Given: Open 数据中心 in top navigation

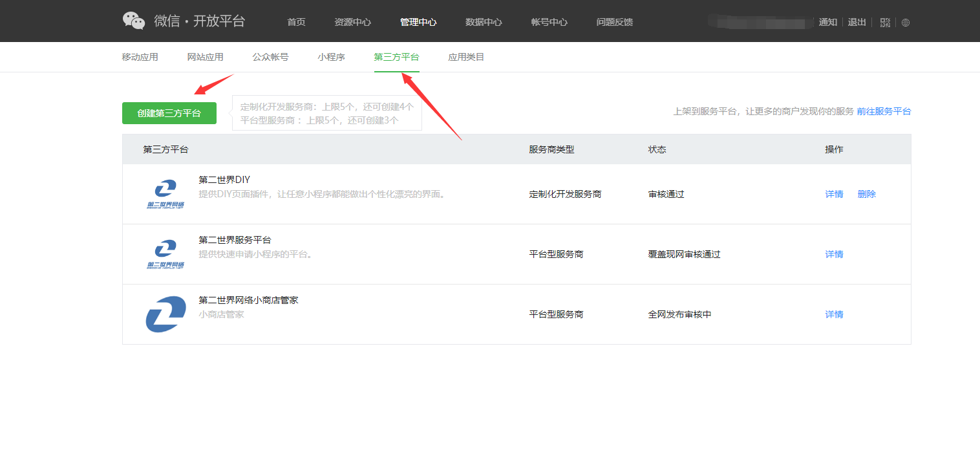Looking at the screenshot, I should click(484, 22).
